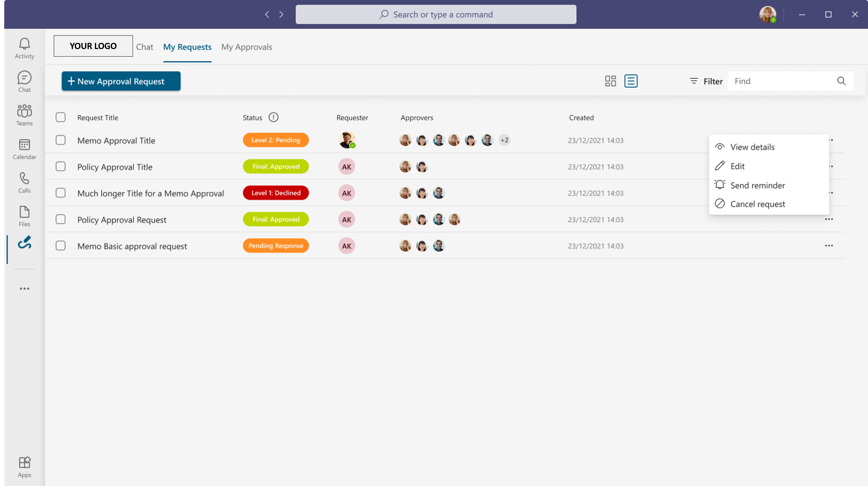The image size is (868, 486).
Task: Check the Memo Approval Title row checkbox
Action: pyautogui.click(x=60, y=140)
